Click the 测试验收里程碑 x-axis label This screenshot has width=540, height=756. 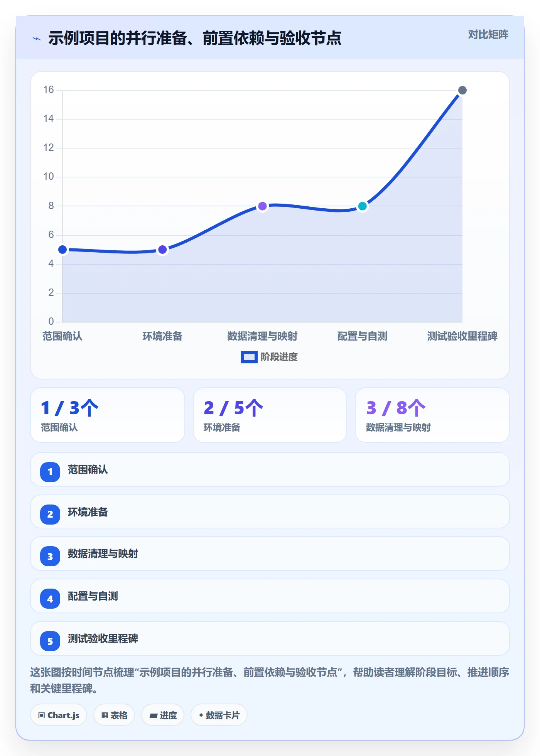click(462, 336)
